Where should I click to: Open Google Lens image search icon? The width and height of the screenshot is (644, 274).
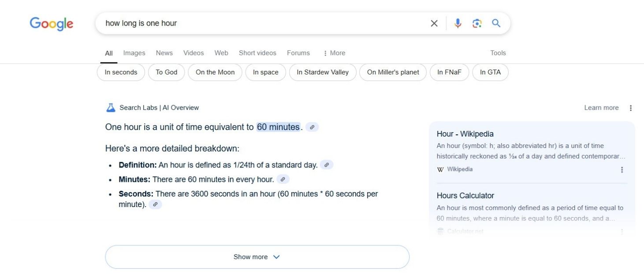[477, 23]
